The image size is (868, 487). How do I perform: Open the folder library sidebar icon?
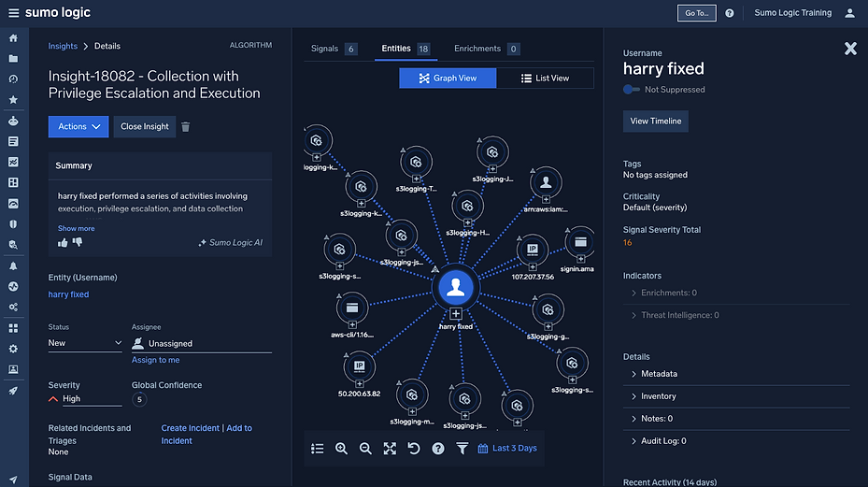click(x=13, y=59)
